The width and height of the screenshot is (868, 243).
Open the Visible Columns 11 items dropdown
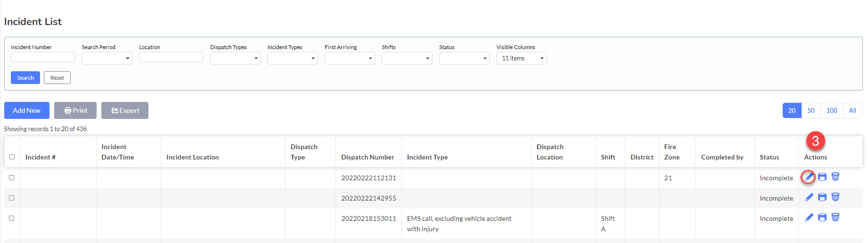coord(521,58)
